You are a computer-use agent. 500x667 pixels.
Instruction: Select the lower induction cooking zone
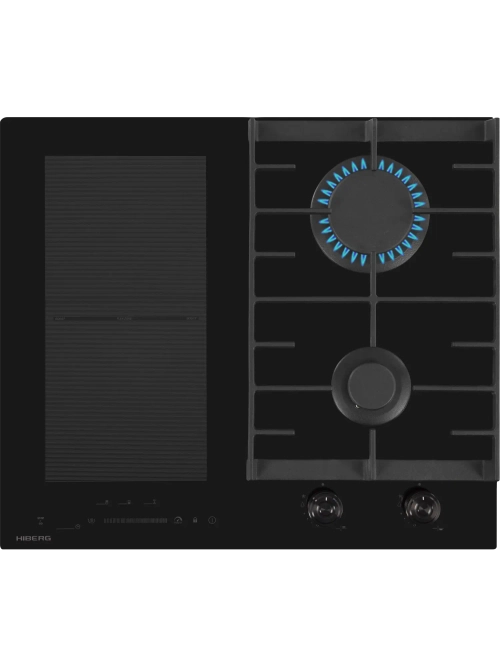[126, 401]
